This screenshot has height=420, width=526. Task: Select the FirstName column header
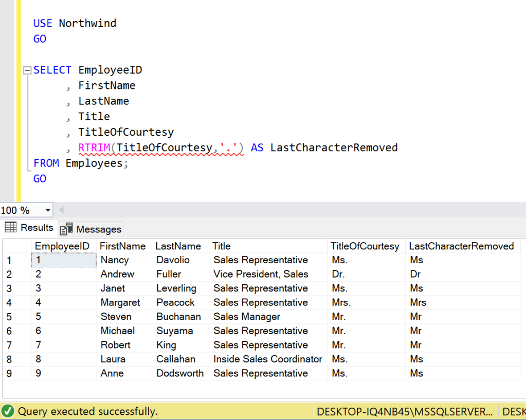pos(122,246)
